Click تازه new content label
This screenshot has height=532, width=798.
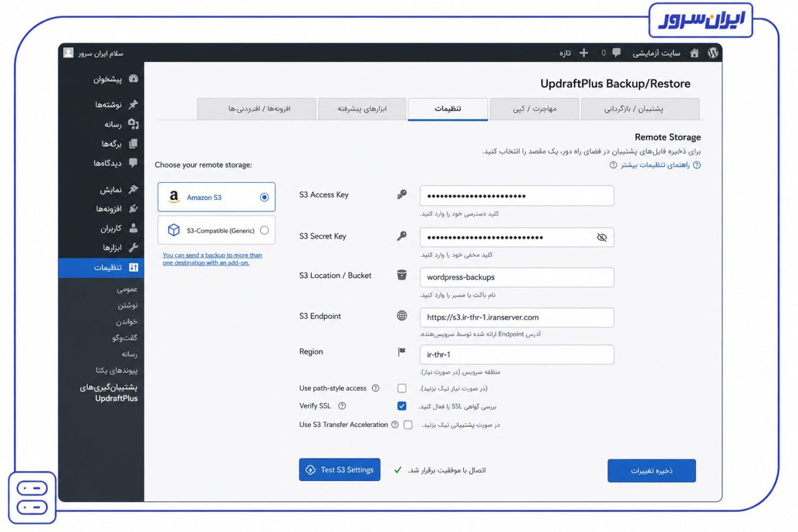coord(565,53)
